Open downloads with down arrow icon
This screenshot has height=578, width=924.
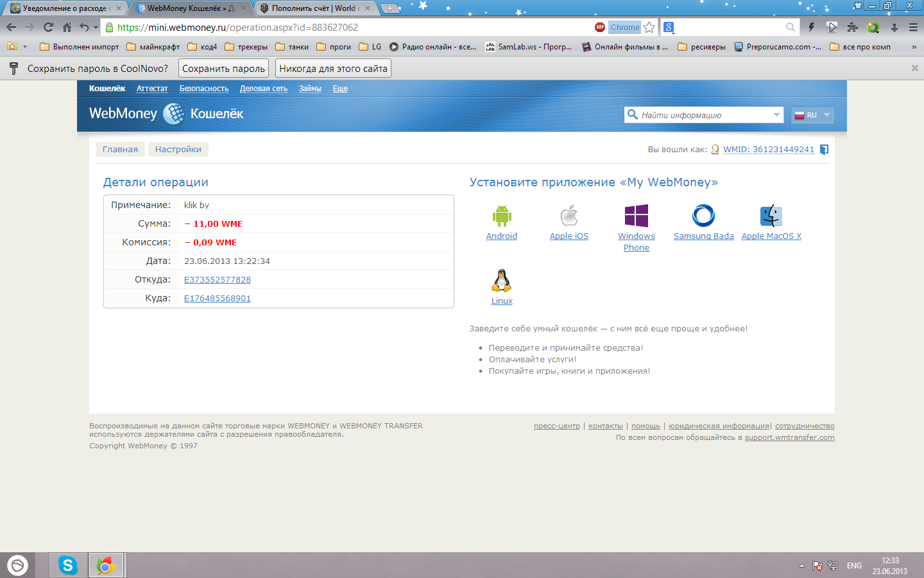coord(894,27)
